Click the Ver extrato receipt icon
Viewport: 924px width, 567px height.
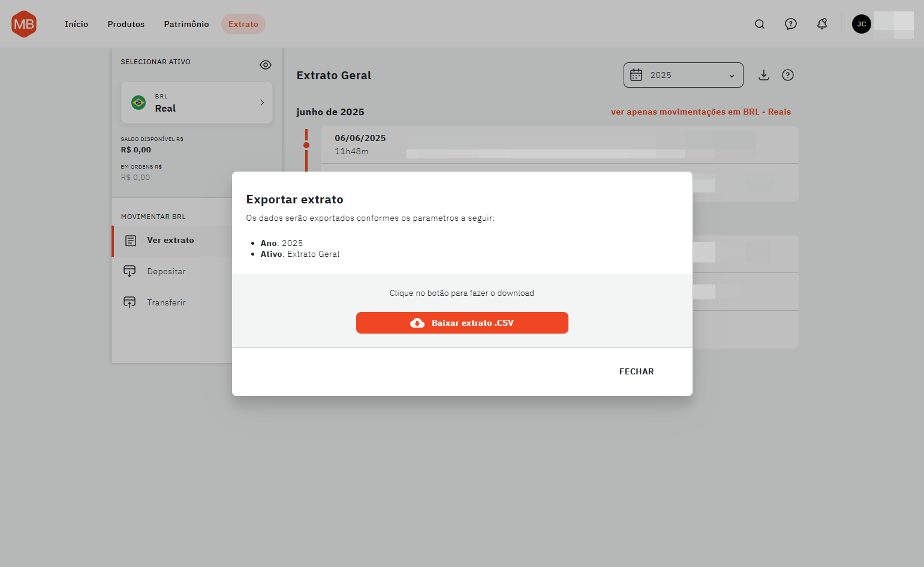point(131,241)
